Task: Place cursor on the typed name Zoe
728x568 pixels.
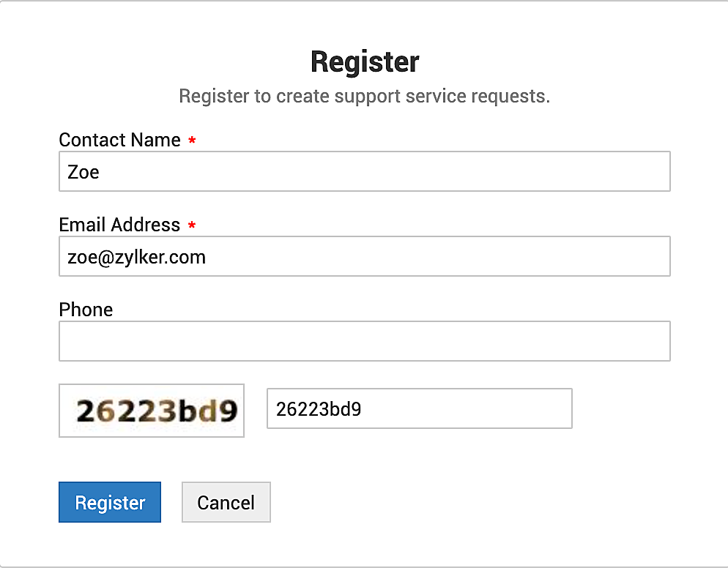Action: point(83,172)
